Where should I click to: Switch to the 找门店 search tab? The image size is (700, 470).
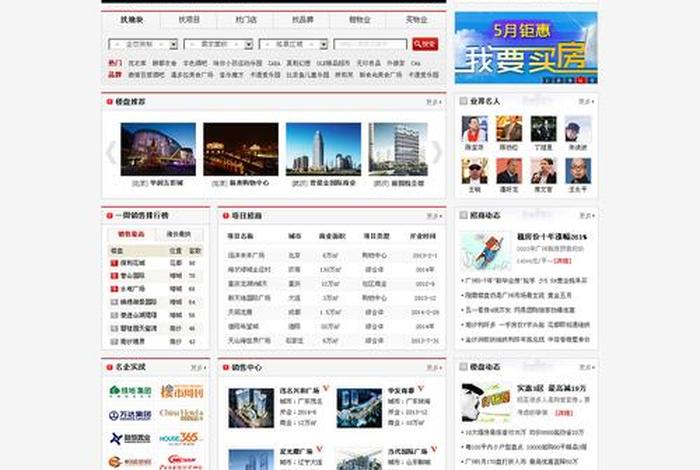coord(246,20)
